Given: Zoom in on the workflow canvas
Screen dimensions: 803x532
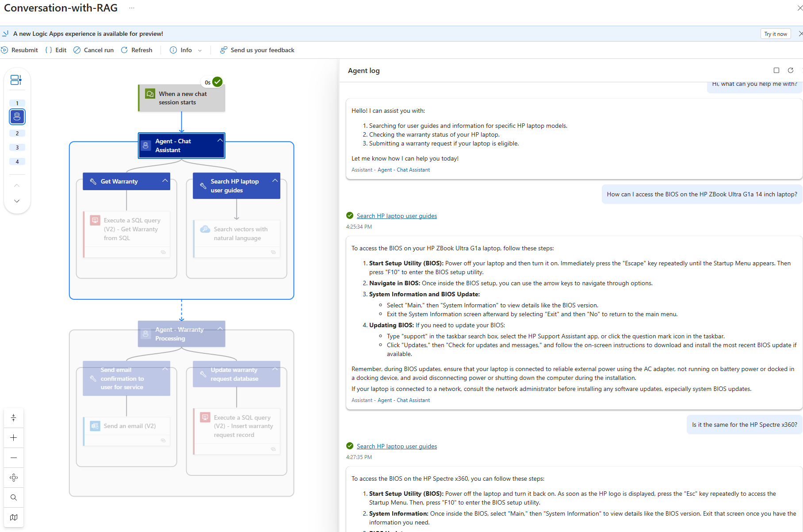Looking at the screenshot, I should click(x=14, y=437).
